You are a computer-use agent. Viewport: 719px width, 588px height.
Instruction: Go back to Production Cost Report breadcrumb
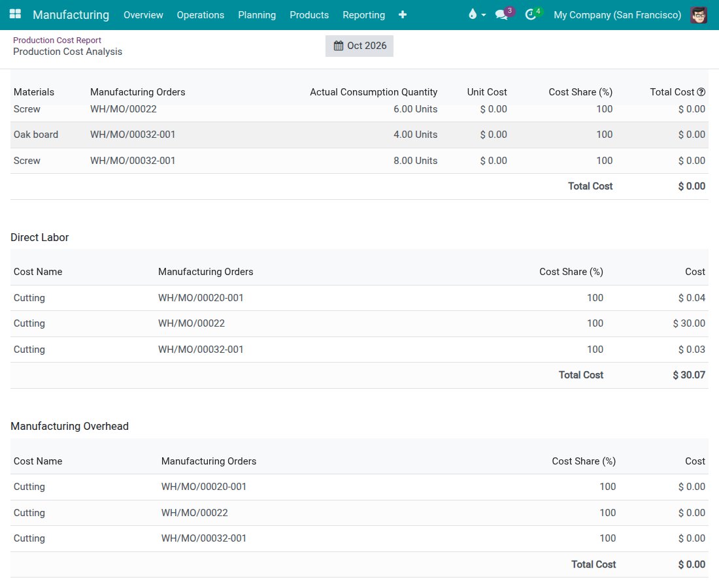point(57,41)
